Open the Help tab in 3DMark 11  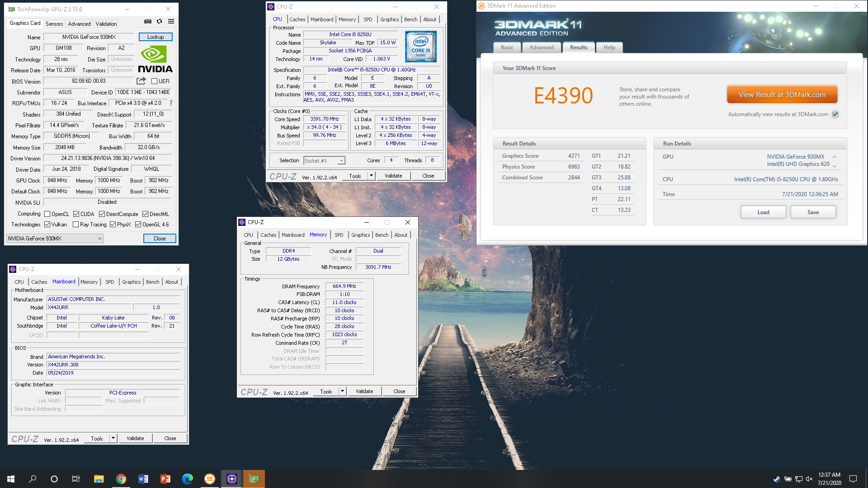point(609,47)
